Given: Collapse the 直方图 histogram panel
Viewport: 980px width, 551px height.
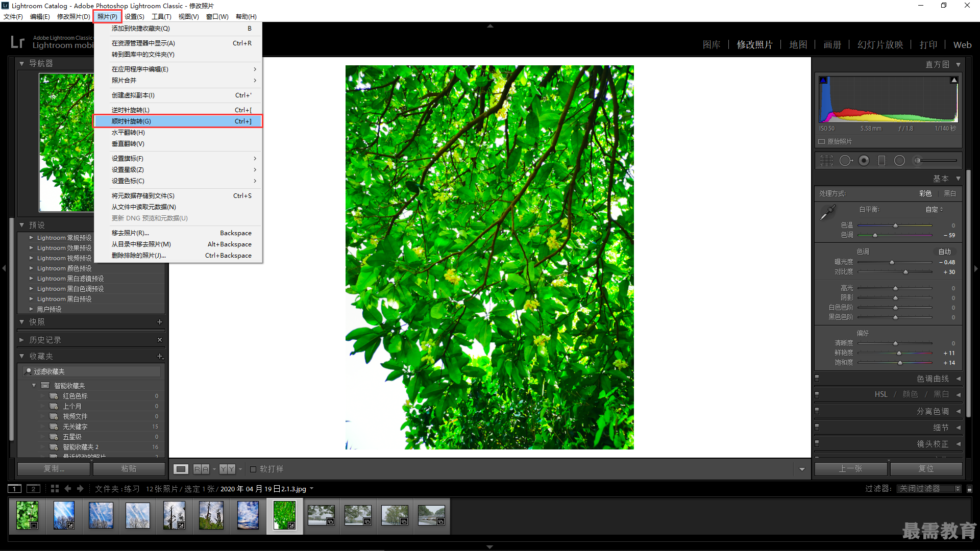Looking at the screenshot, I should [959, 65].
